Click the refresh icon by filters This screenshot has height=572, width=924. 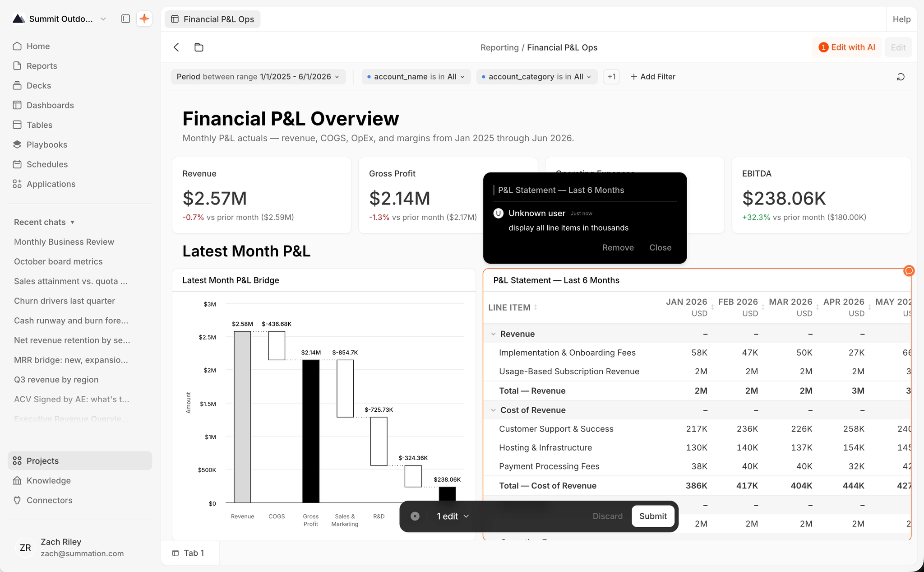click(901, 77)
